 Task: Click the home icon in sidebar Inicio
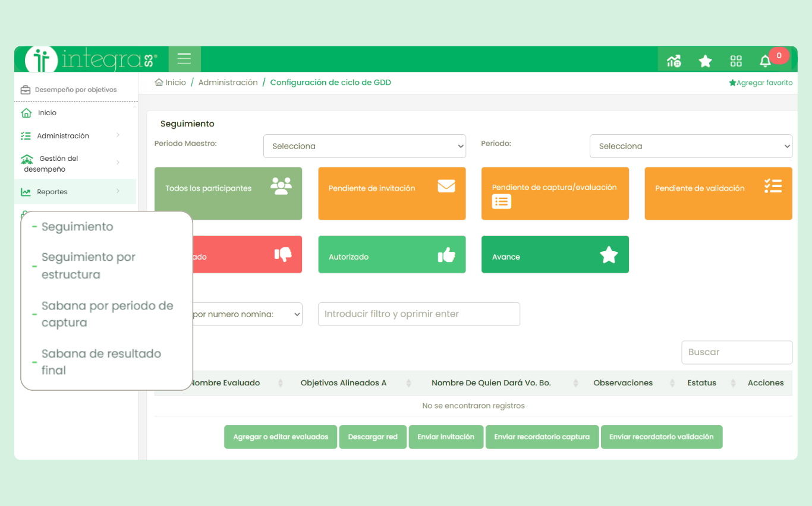pyautogui.click(x=26, y=113)
